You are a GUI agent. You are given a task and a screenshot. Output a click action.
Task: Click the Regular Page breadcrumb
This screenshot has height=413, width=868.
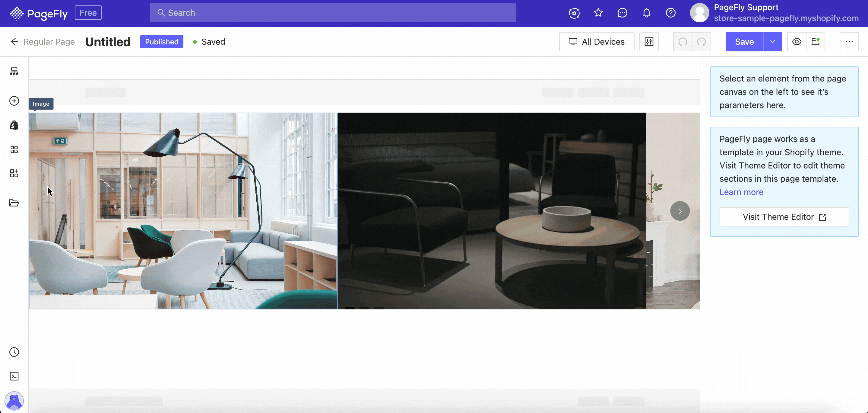click(x=49, y=41)
